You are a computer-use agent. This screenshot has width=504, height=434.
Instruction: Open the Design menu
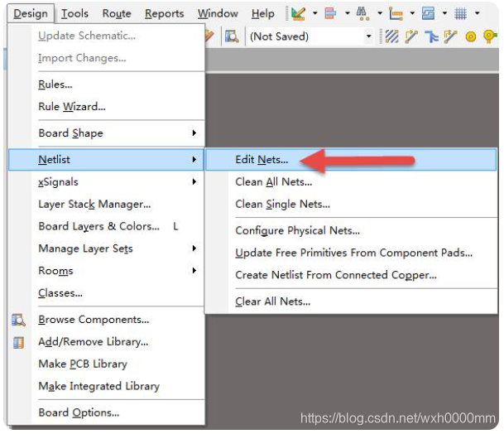(31, 13)
